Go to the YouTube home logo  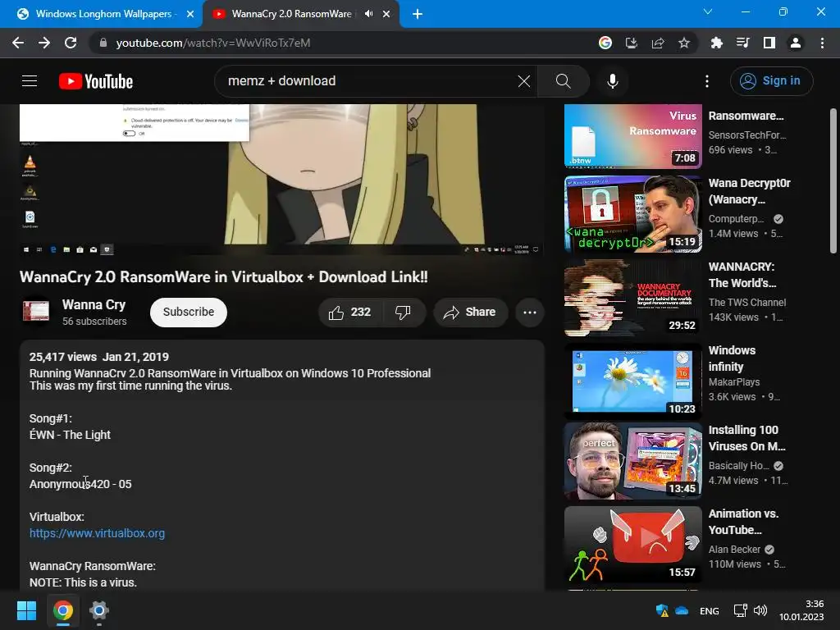(96, 81)
